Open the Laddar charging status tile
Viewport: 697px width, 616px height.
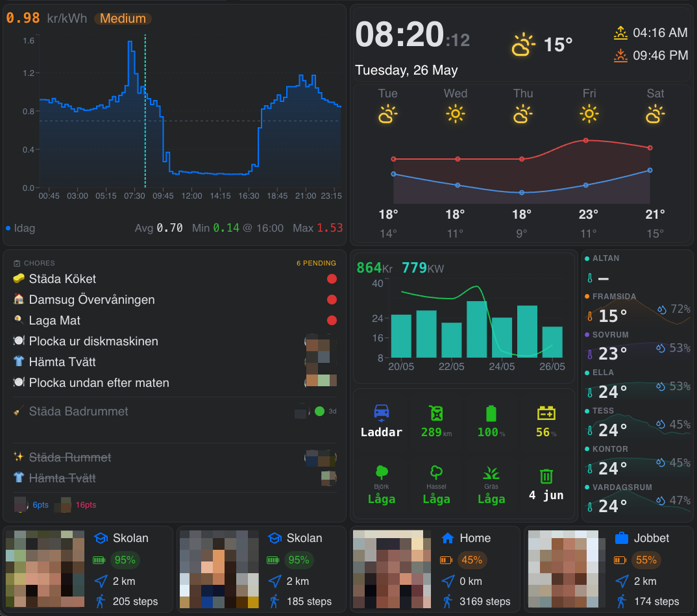point(382,421)
